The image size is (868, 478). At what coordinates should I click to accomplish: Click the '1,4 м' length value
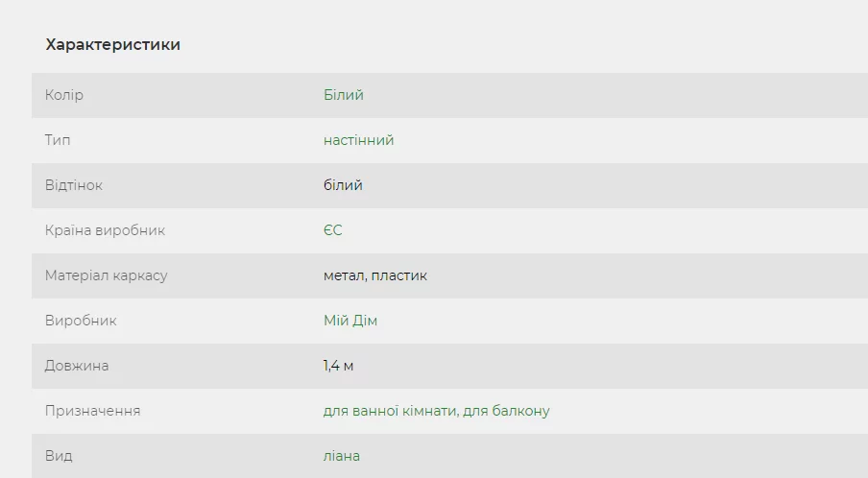coord(339,366)
